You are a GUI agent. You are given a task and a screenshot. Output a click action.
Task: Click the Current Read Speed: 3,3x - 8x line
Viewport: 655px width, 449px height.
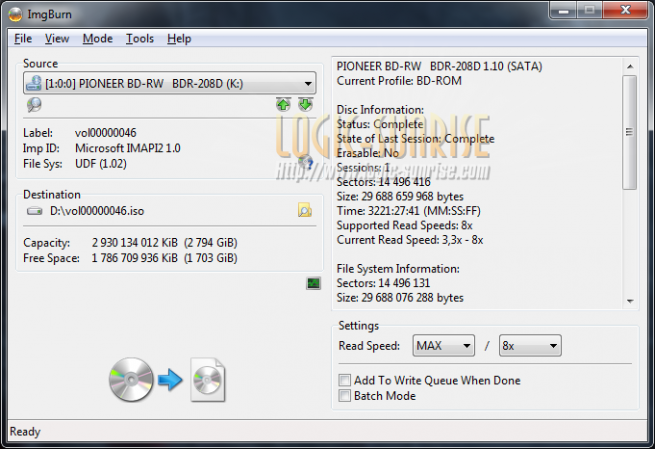pos(410,240)
